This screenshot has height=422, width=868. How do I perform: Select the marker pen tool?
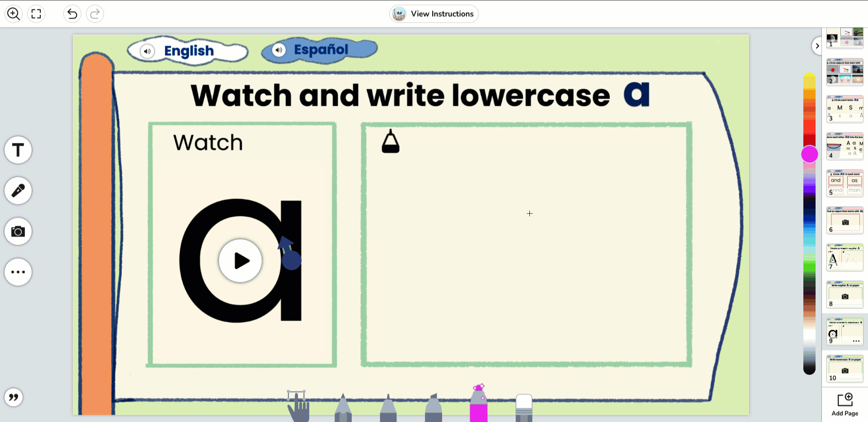tap(388, 408)
